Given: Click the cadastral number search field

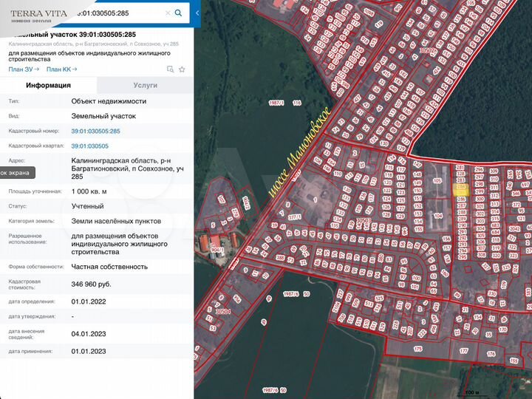Looking at the screenshot, I should click(x=118, y=13).
